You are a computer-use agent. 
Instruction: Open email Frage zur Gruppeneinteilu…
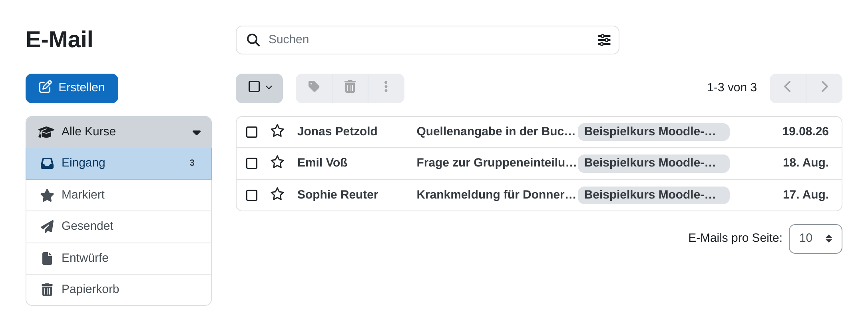tap(496, 163)
